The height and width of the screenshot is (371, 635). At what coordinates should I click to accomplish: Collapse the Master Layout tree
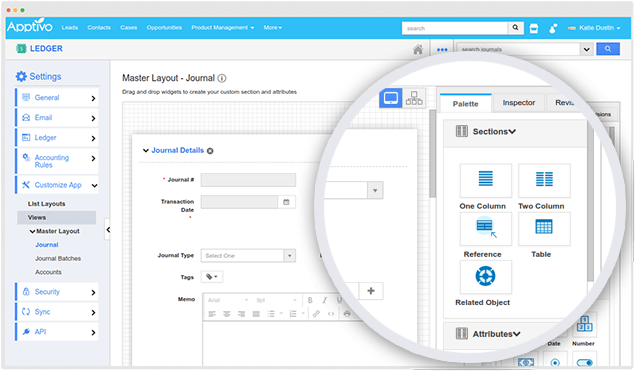click(x=32, y=231)
